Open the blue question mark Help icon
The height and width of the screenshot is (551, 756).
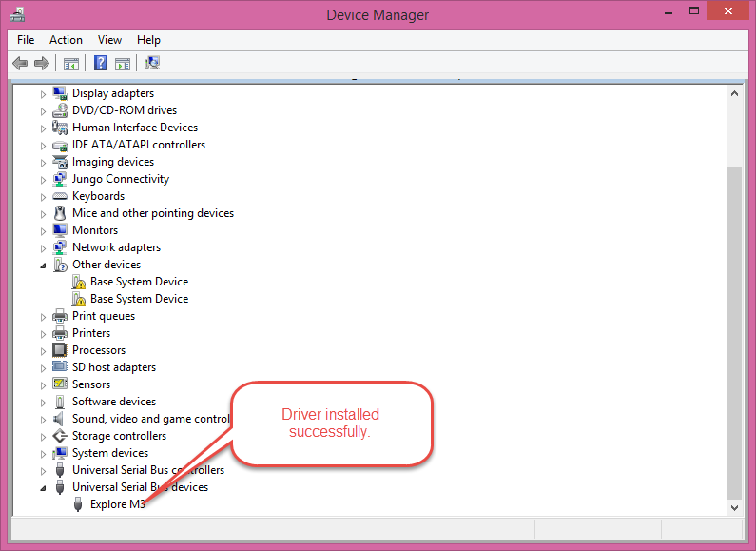[x=100, y=63]
